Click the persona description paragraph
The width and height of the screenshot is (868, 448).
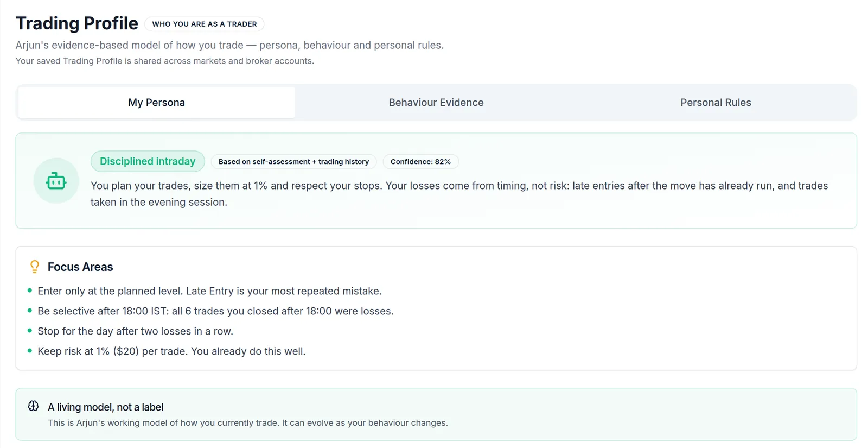click(x=459, y=194)
